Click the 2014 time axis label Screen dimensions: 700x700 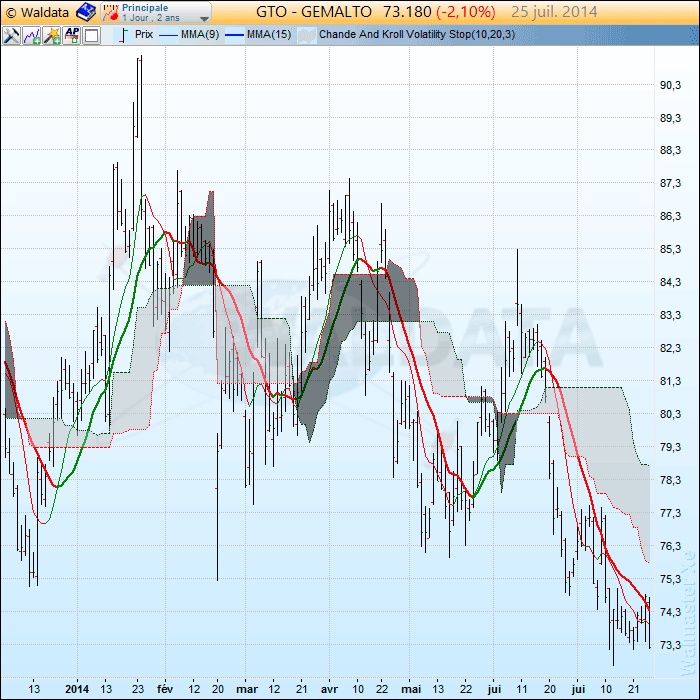click(77, 689)
